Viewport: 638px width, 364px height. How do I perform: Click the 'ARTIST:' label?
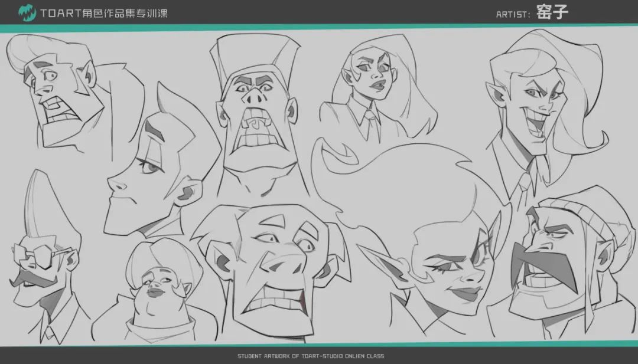tap(513, 14)
